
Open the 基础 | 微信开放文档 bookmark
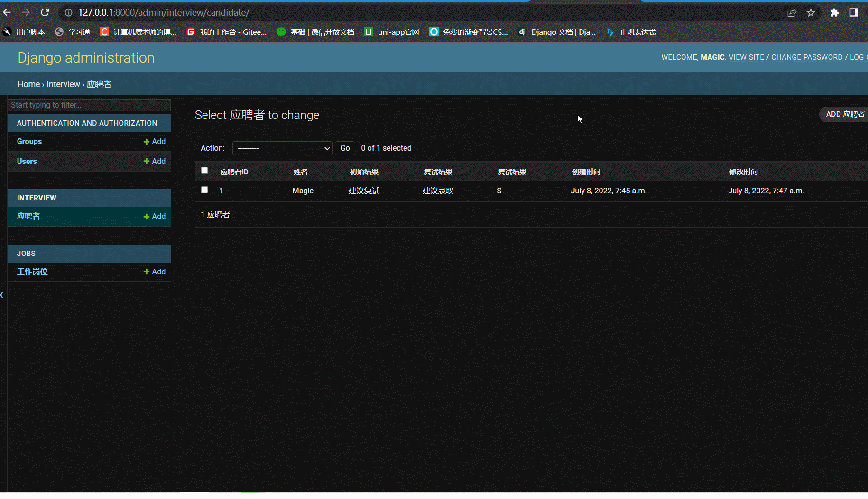click(315, 32)
